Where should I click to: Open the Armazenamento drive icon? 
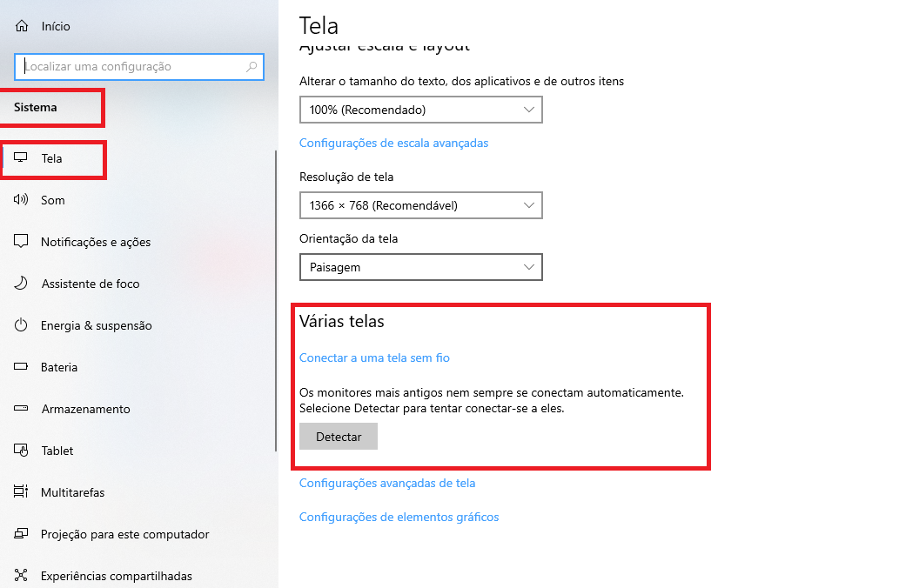[21, 408]
